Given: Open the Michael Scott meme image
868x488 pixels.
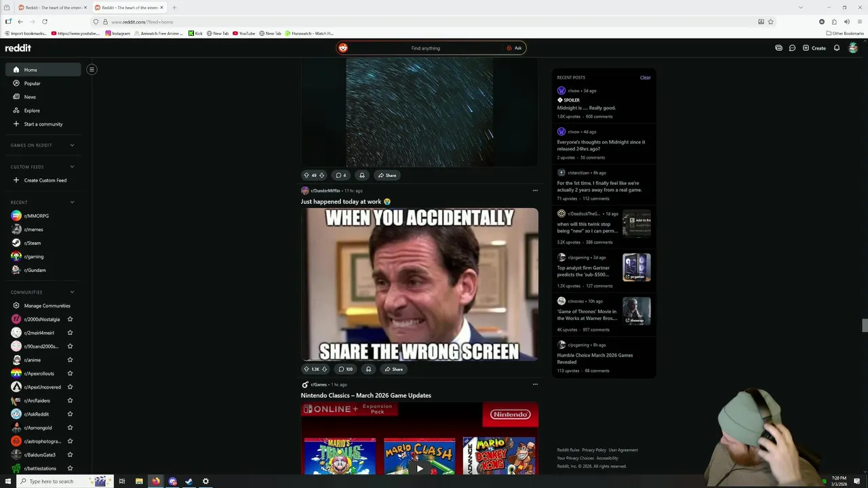Looking at the screenshot, I should tap(420, 284).
